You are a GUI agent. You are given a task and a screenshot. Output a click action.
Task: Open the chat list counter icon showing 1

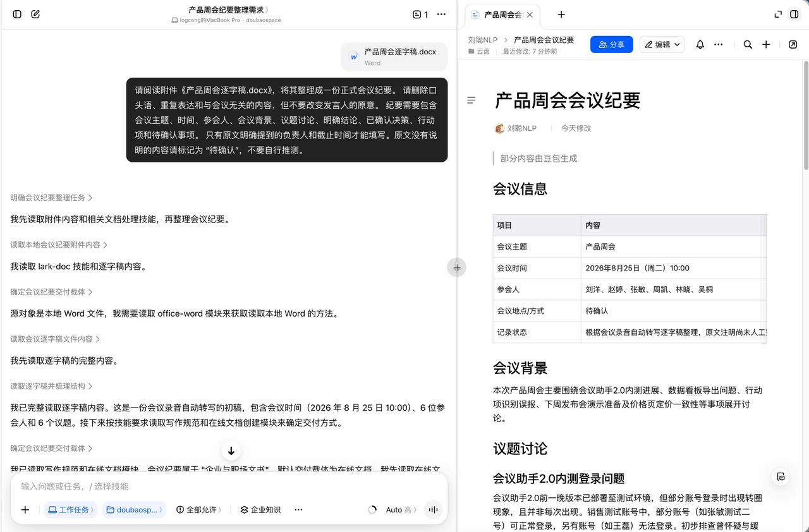tap(420, 15)
